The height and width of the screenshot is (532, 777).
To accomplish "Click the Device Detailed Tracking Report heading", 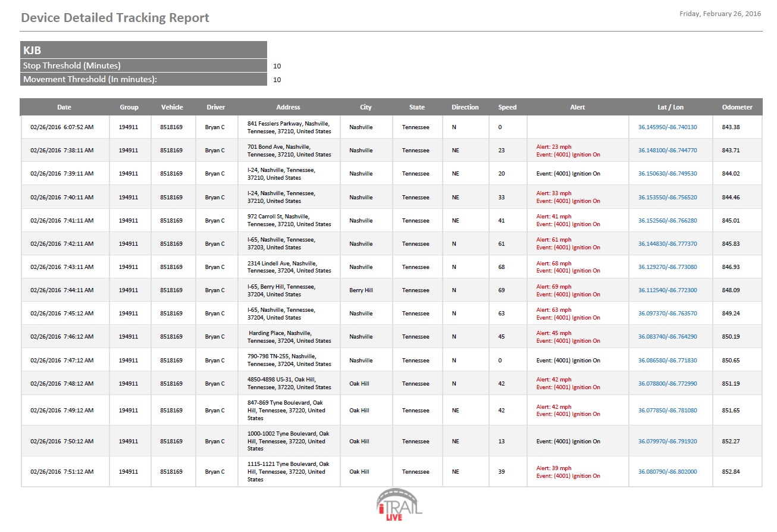I will (x=114, y=17).
